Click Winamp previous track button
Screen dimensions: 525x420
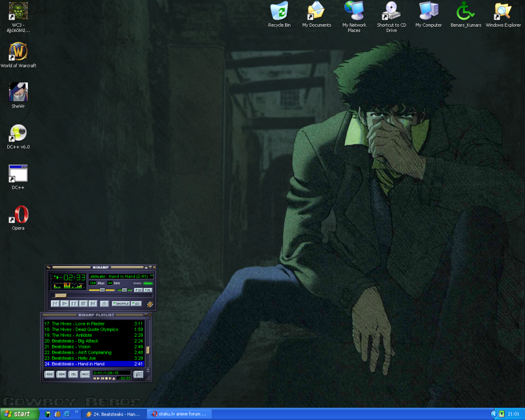click(x=55, y=304)
